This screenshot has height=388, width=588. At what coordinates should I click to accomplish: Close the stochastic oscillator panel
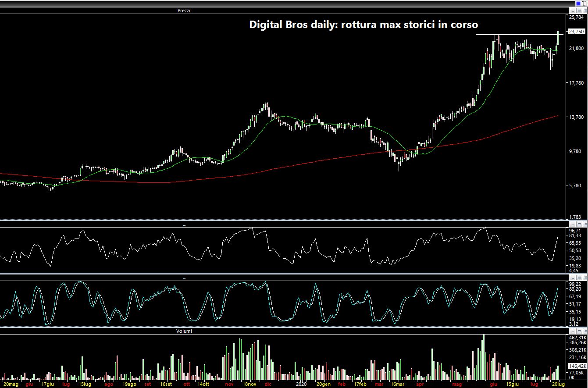[585, 278]
